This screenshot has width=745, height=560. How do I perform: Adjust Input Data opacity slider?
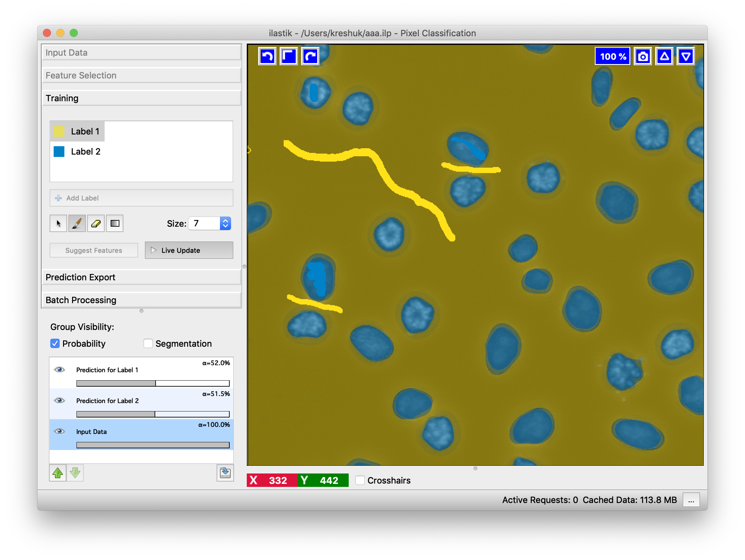coord(153,445)
